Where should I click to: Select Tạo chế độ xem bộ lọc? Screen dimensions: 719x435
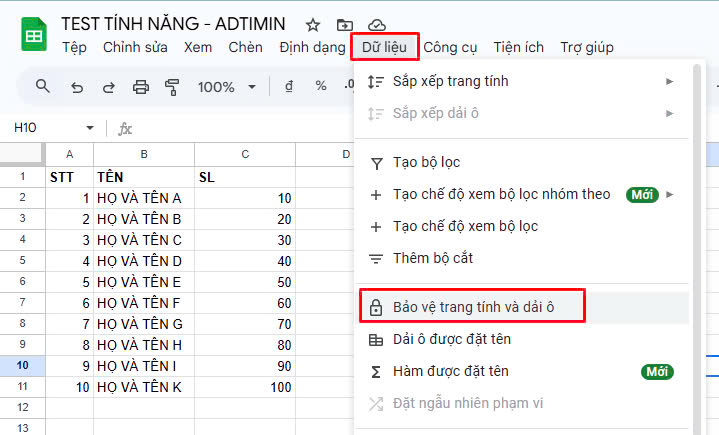[522, 226]
